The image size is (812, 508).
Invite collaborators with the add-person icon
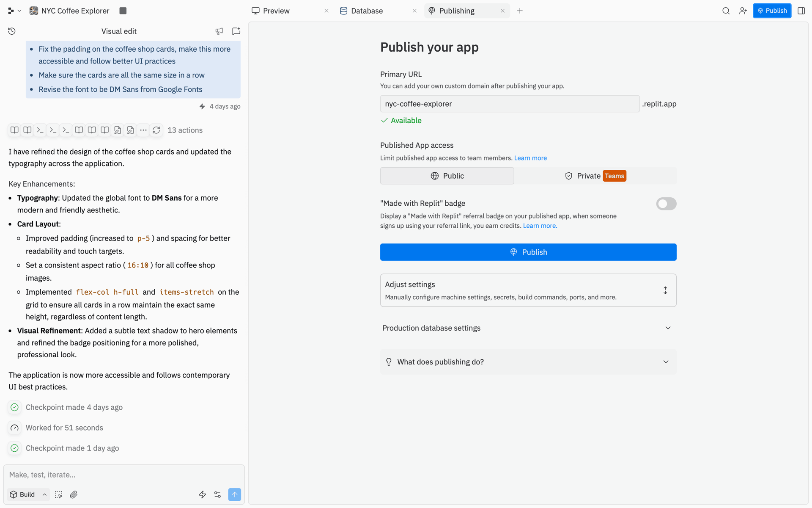(743, 11)
